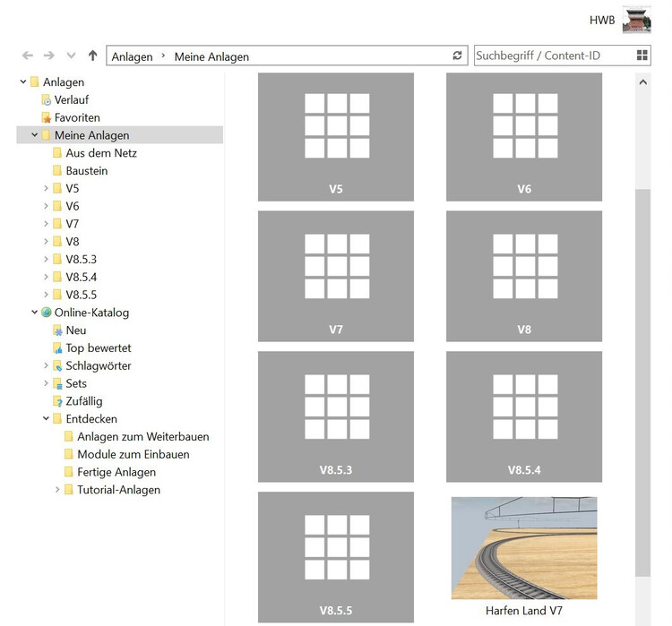Open the V7 folder tile
This screenshot has height=626, width=672.
[336, 276]
